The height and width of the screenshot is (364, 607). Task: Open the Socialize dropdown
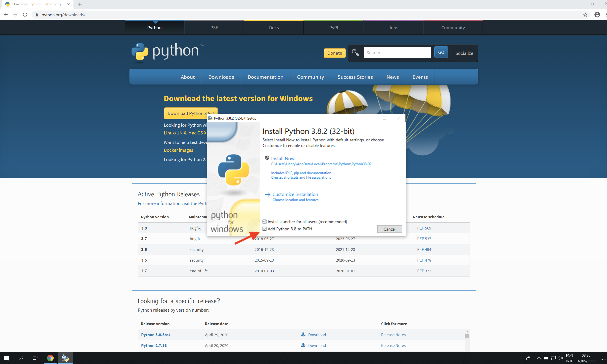(464, 53)
